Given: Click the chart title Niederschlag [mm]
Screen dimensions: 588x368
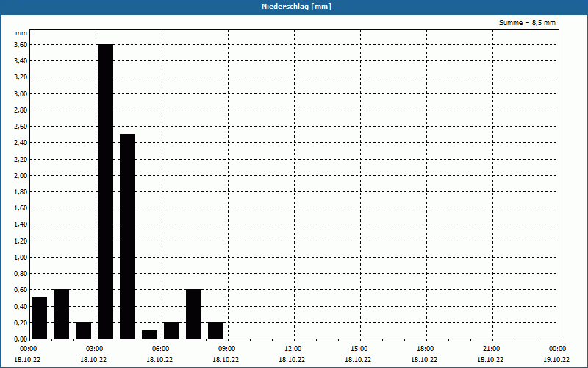Looking at the screenshot, I should point(296,7).
